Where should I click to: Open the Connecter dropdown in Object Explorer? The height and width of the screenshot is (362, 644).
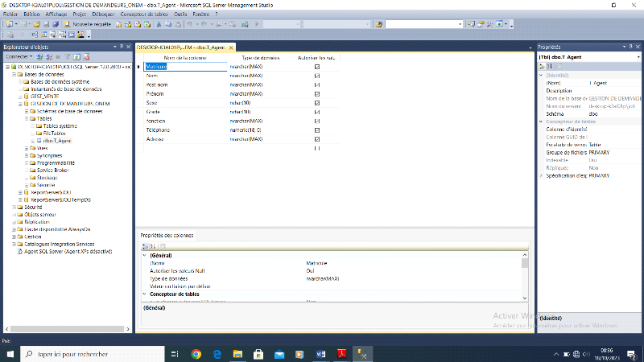[x=19, y=56]
